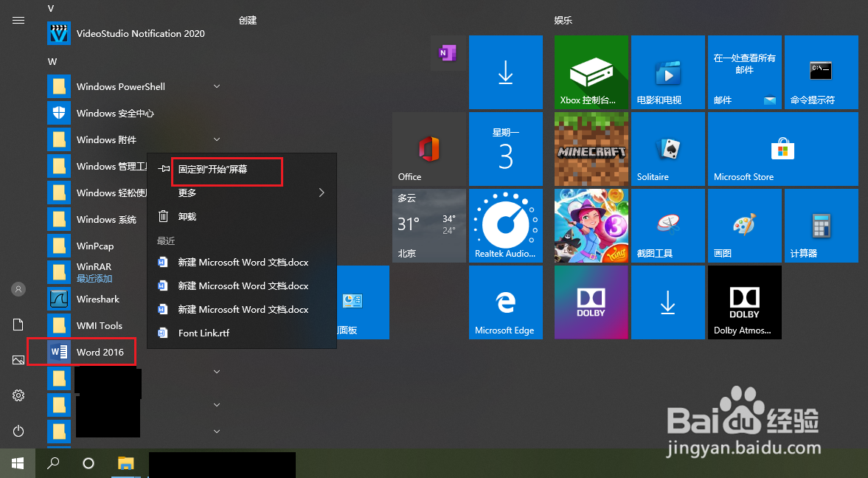Viewport: 868px width, 478px height.
Task: Expand the Start hamburger menu
Action: (18, 21)
